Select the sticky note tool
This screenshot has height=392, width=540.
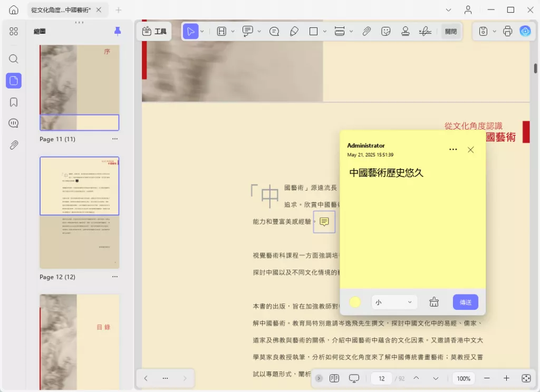(274, 32)
